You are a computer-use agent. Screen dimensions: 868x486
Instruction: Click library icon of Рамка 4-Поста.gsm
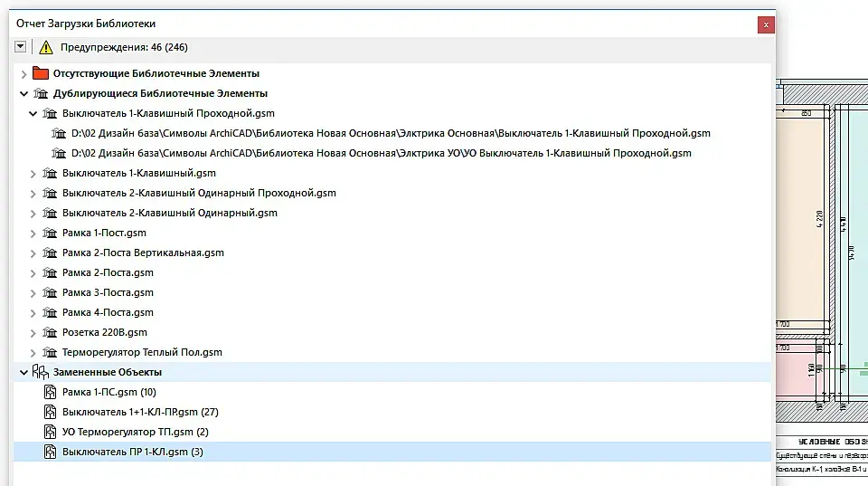[x=50, y=312]
